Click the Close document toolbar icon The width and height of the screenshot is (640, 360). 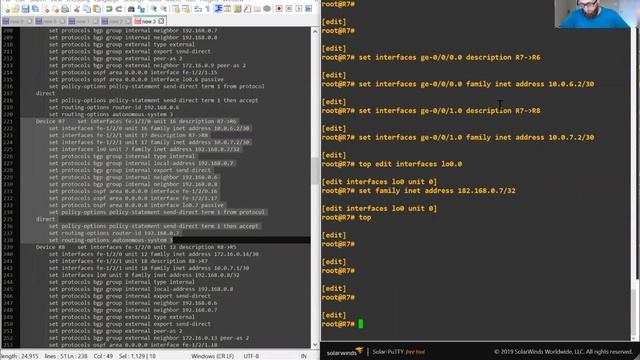click(46, 9)
